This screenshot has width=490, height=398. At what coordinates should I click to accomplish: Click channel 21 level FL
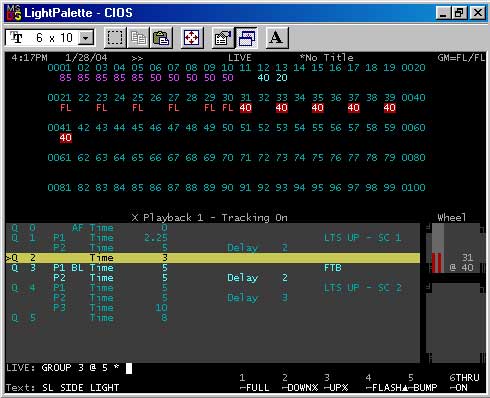(x=65, y=108)
